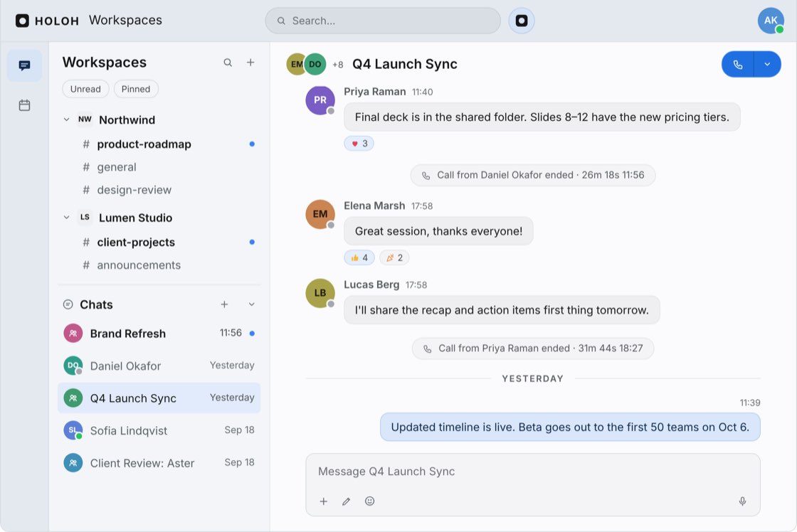Collapse the Northwind workspace
Image resolution: width=797 pixels, height=532 pixels.
[67, 119]
